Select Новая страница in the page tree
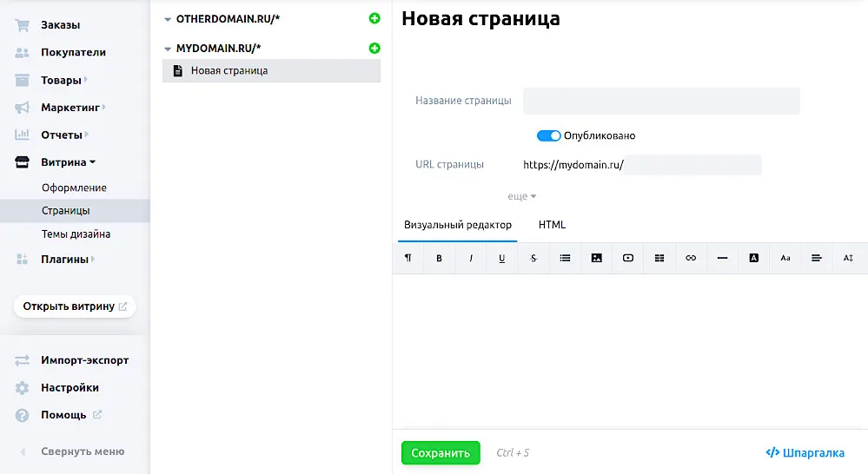The width and height of the screenshot is (868, 474). point(271,71)
